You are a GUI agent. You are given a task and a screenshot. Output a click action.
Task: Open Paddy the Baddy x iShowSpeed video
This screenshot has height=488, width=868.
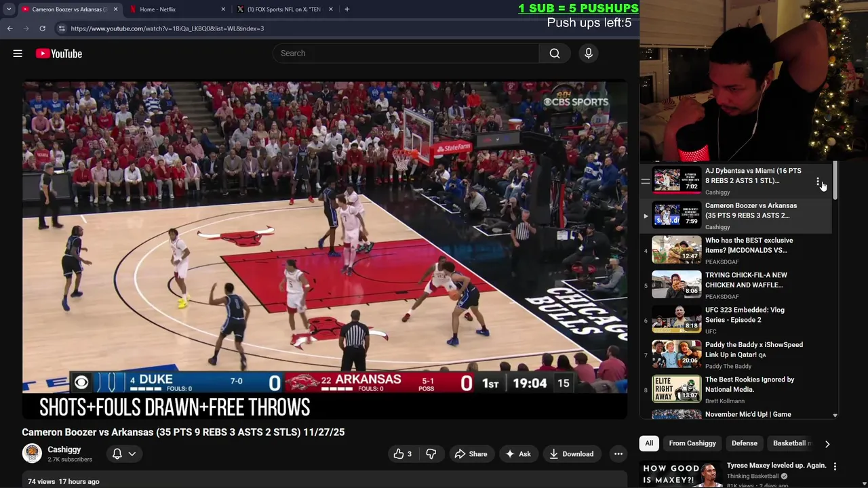click(x=753, y=349)
